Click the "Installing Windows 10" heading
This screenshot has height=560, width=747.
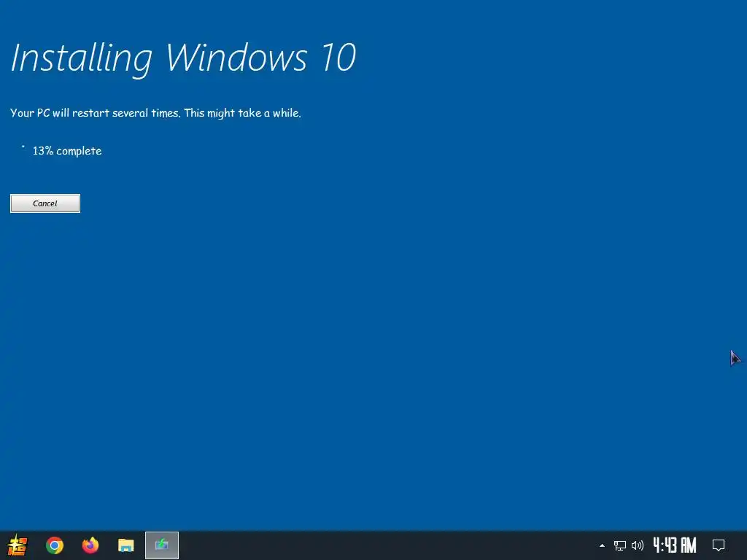[x=183, y=58]
